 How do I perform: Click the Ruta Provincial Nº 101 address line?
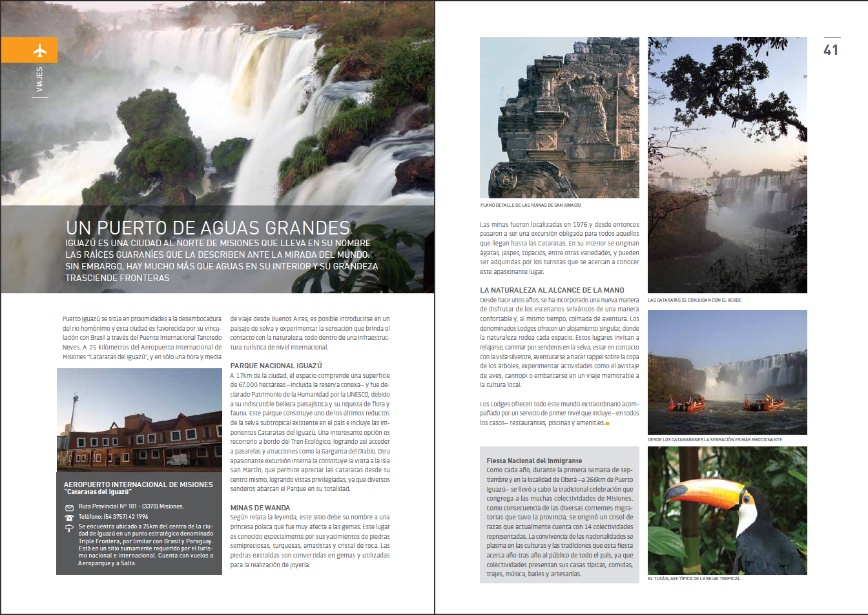click(x=131, y=506)
